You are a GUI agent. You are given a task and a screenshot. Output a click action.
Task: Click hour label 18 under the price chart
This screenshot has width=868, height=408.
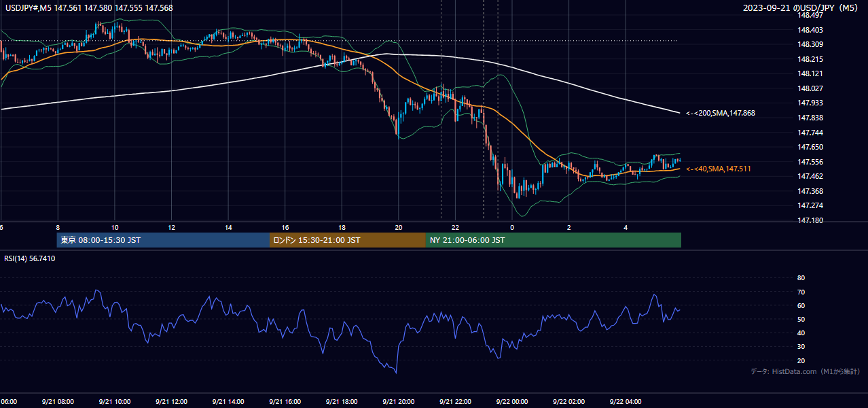pos(342,227)
